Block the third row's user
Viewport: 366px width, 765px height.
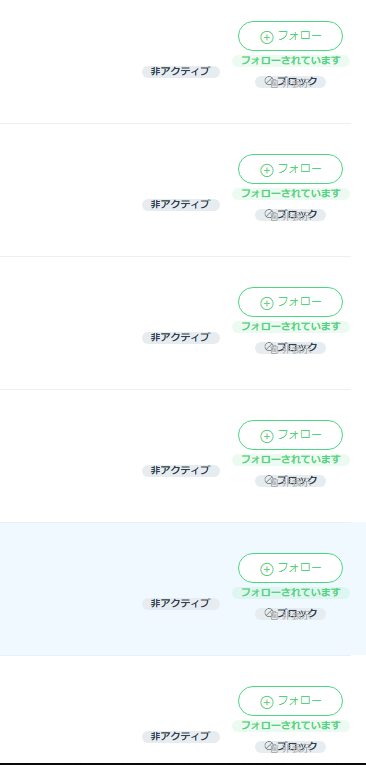point(290,348)
